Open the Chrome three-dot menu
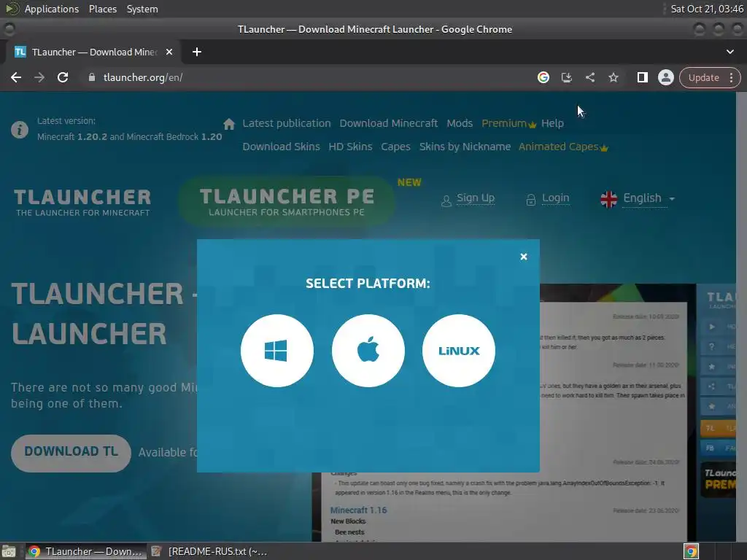 (x=731, y=77)
